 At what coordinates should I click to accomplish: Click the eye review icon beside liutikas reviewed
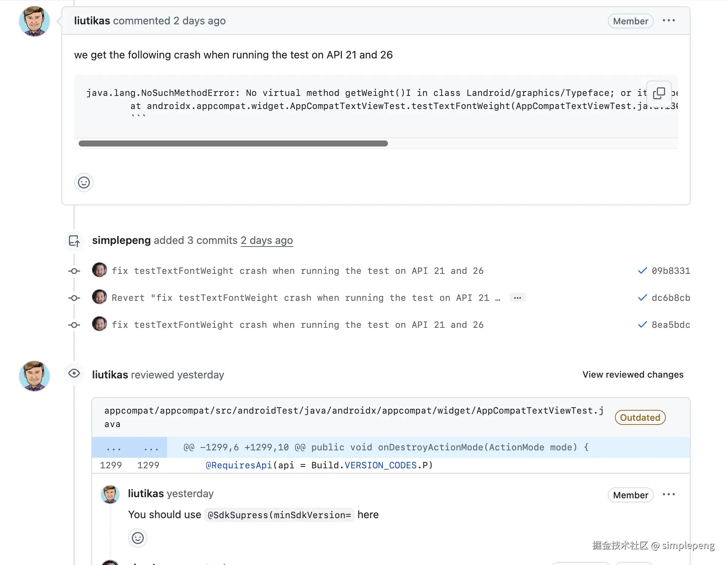coord(74,374)
